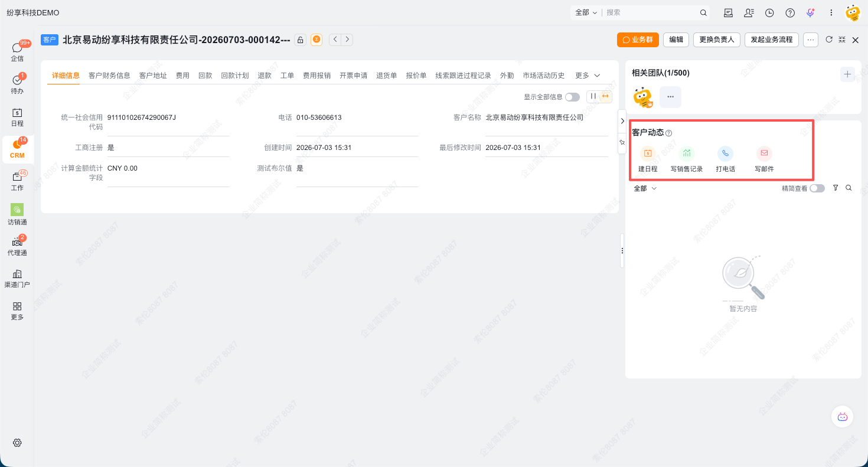868x467 pixels.
Task: Switch to 报价单 tab
Action: [416, 76]
